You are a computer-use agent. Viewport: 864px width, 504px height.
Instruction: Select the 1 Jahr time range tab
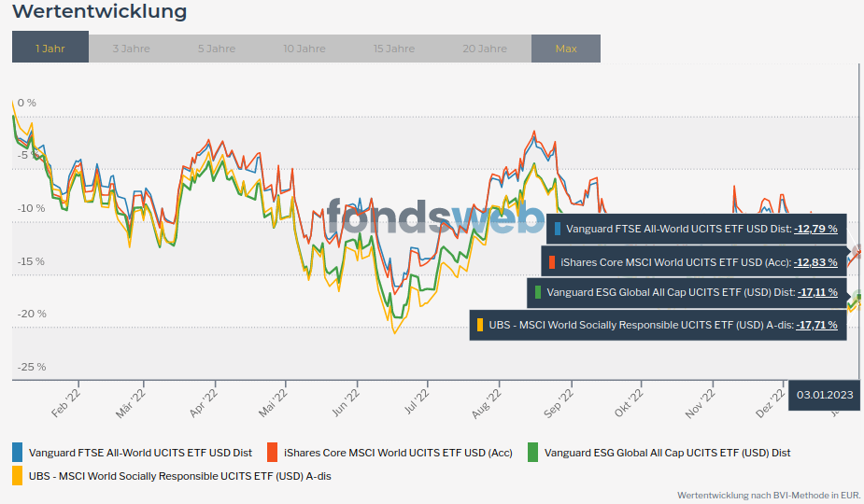[50, 48]
